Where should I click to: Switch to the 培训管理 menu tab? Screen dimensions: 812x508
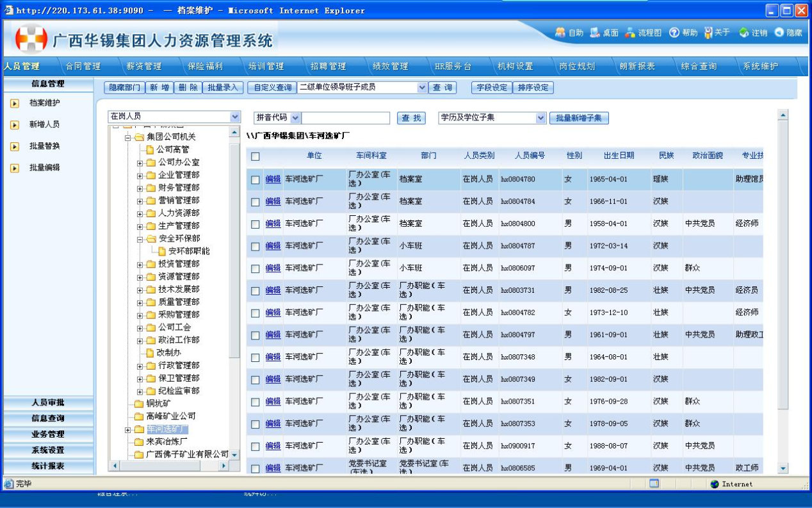[266, 66]
